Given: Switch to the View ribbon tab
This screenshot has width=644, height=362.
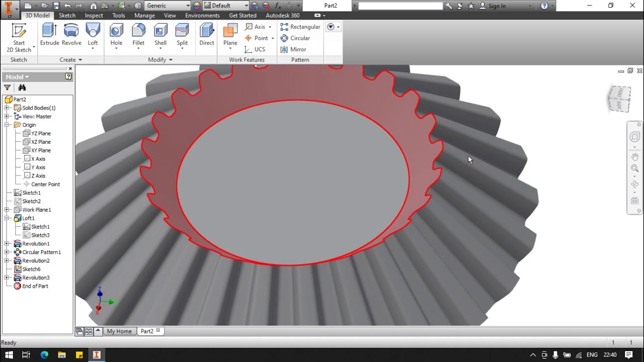Looking at the screenshot, I should click(x=170, y=16).
